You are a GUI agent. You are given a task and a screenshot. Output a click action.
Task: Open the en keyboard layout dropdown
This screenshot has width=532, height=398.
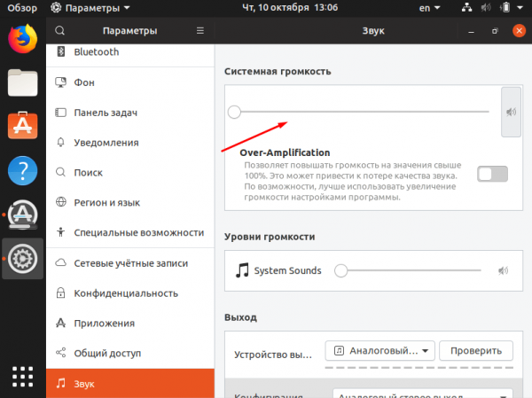(429, 8)
